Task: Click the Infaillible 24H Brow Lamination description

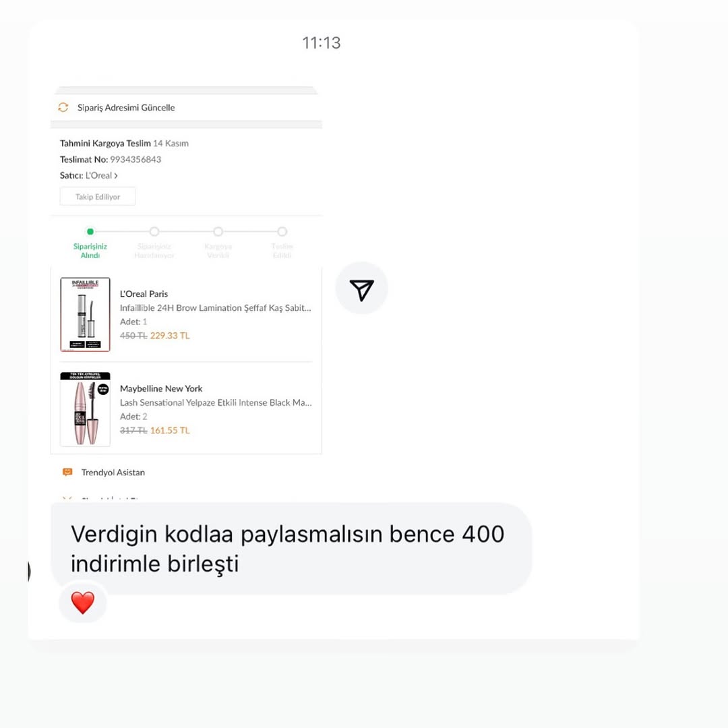Action: (x=216, y=308)
